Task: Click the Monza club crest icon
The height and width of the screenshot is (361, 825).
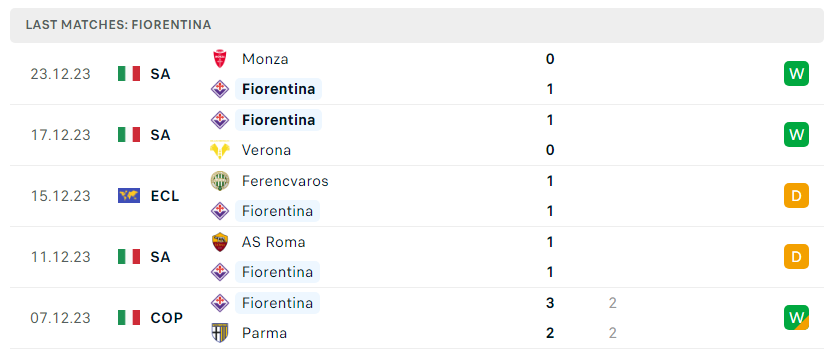Action: click(219, 58)
